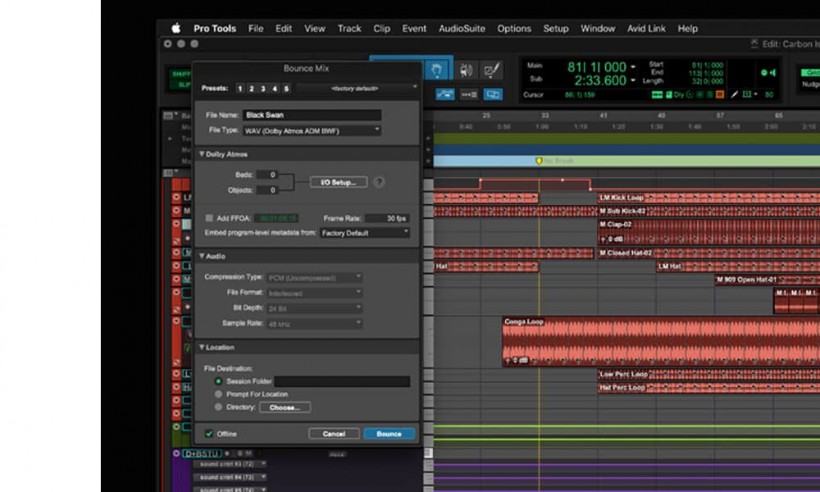Open the Clip menu
The image size is (820, 492).
click(382, 28)
